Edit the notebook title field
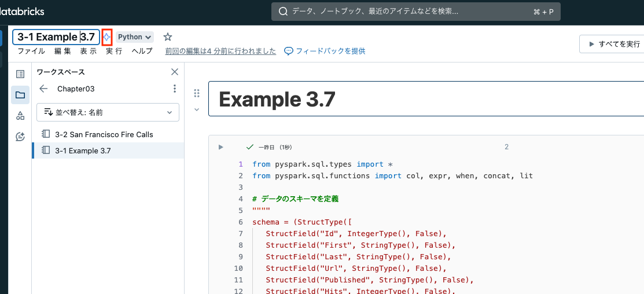Viewport: 644px width, 294px height. 56,37
